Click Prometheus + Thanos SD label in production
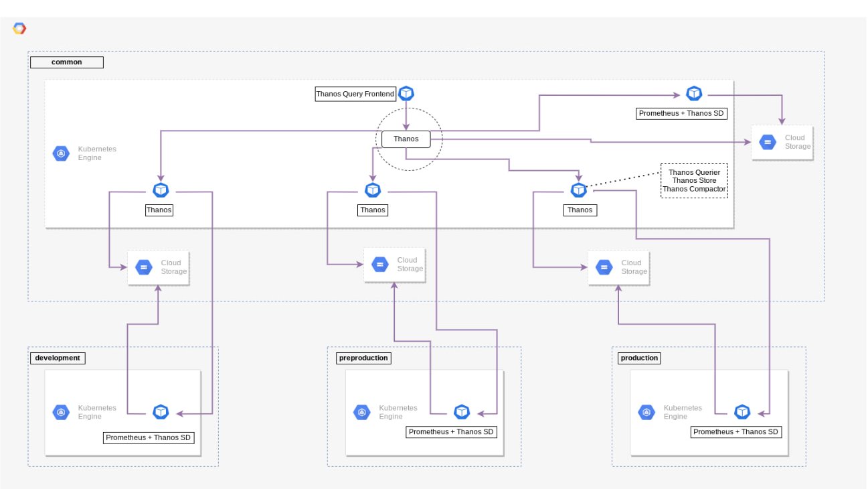The height and width of the screenshot is (489, 868). click(x=736, y=432)
